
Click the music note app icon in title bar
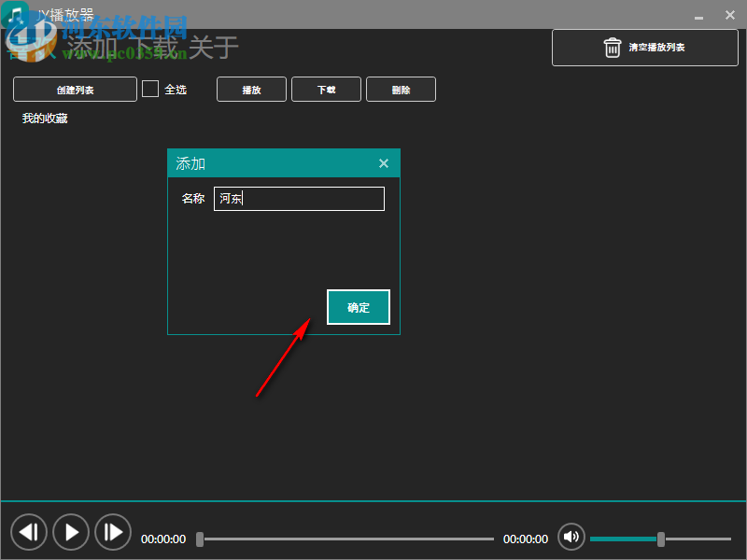(13, 14)
